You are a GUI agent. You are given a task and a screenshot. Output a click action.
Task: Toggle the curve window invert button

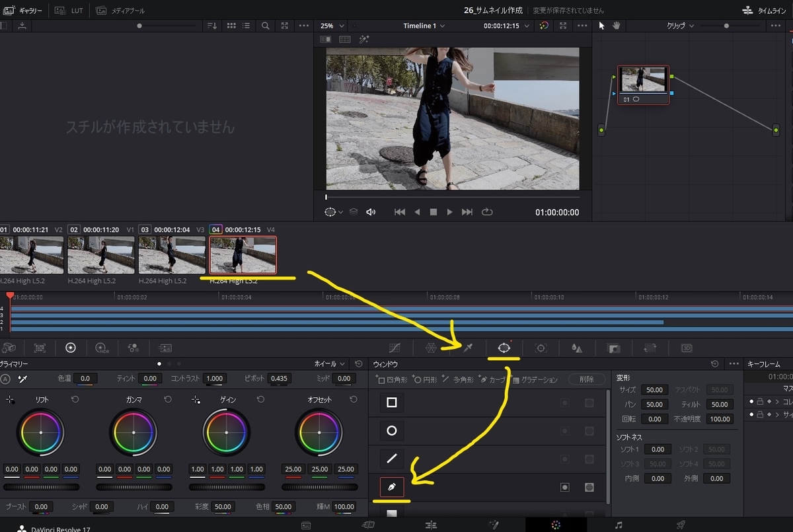point(565,487)
